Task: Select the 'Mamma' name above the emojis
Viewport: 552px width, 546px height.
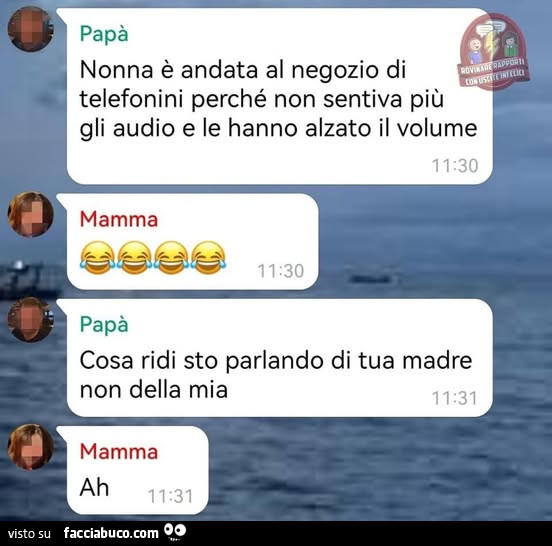Action: click(x=119, y=219)
